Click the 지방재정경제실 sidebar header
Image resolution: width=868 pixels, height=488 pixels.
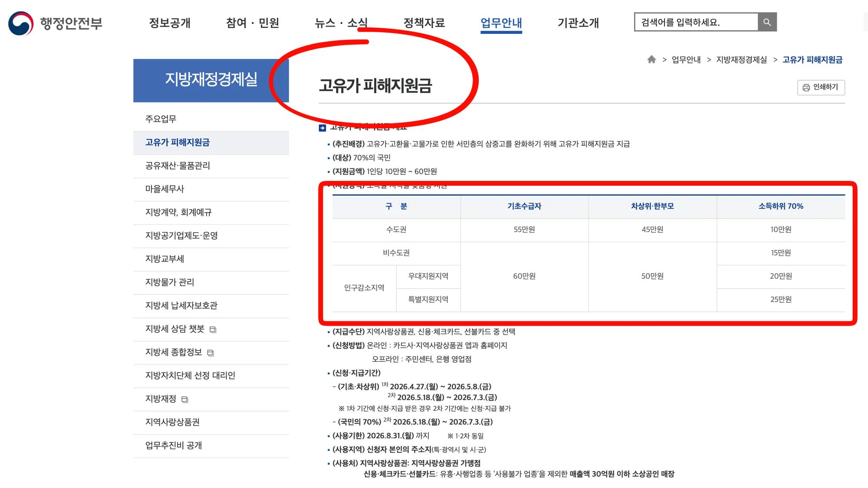[211, 80]
